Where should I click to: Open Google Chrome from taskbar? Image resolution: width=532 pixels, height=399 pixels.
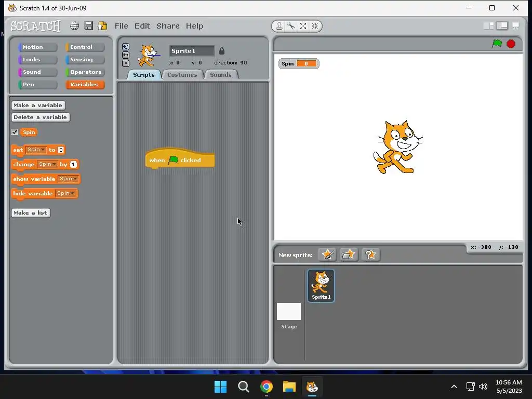point(267,387)
